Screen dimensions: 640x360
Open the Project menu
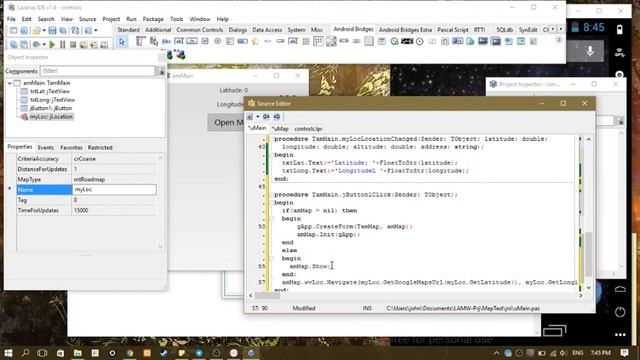pos(111,19)
